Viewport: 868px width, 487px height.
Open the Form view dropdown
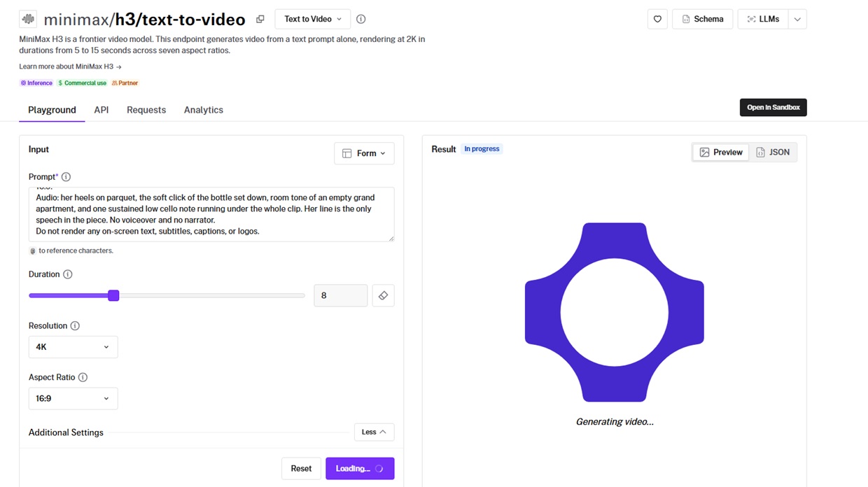pos(364,153)
